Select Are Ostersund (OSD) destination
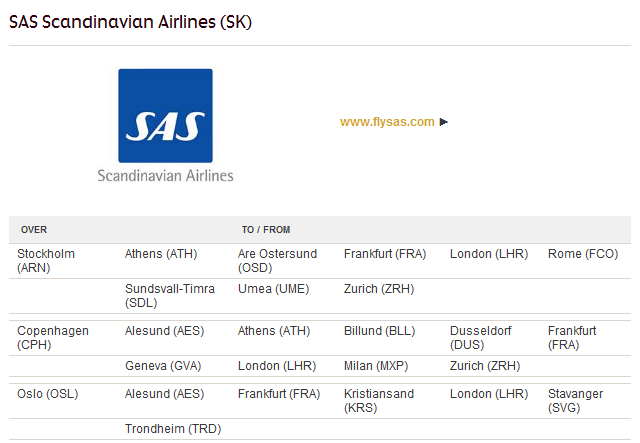This screenshot has height=443, width=640. point(277,261)
